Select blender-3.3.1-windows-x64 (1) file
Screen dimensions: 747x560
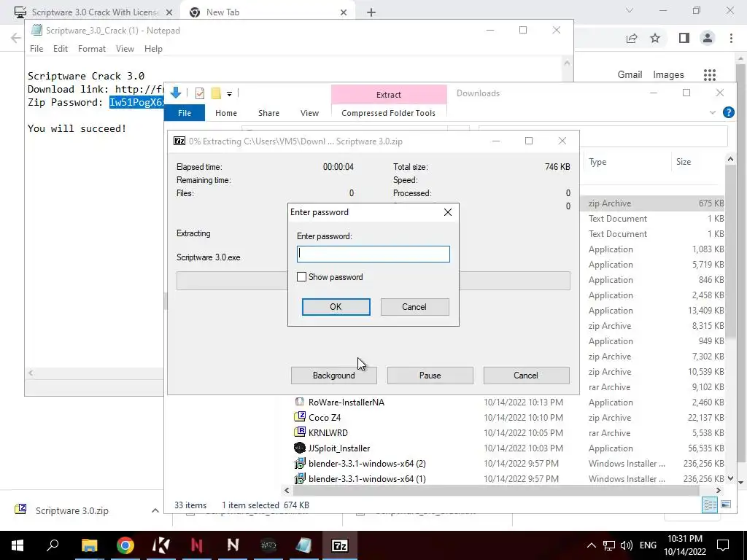(367, 478)
